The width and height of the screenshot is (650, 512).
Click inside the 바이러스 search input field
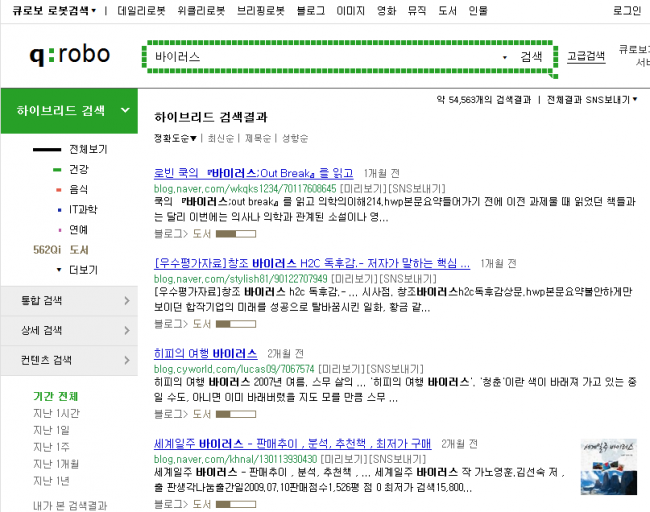click(x=320, y=58)
